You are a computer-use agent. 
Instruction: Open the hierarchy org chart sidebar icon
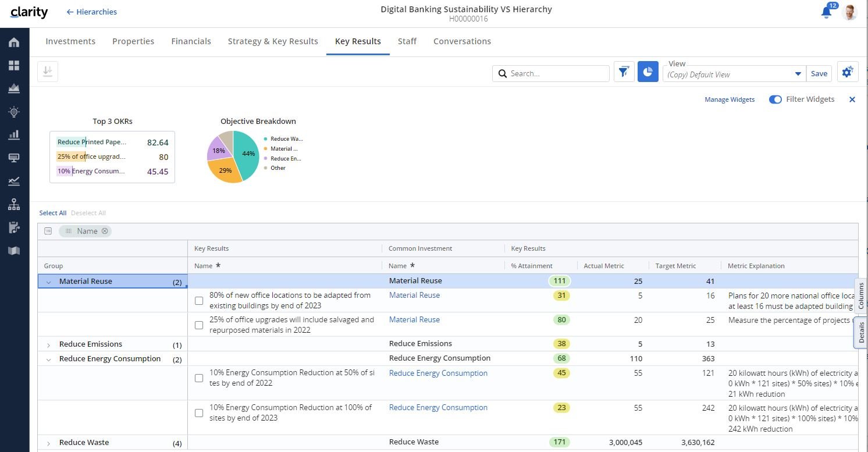tap(14, 205)
